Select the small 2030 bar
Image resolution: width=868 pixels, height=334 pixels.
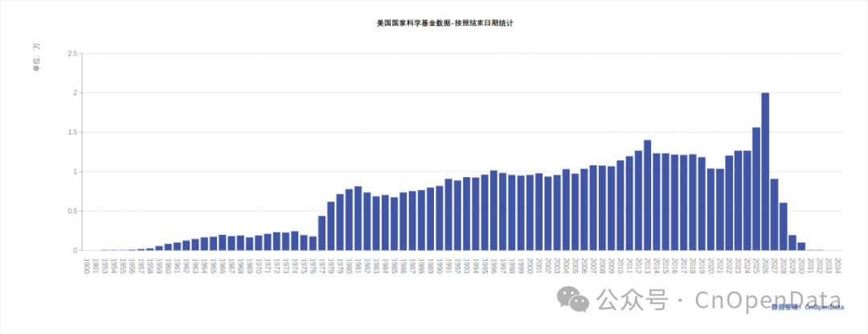pyautogui.click(x=801, y=246)
